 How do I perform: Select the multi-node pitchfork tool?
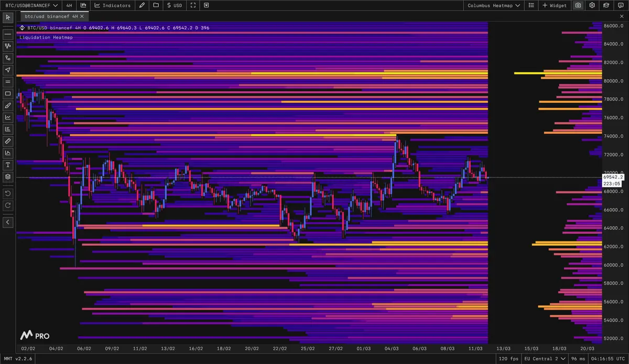click(x=8, y=46)
